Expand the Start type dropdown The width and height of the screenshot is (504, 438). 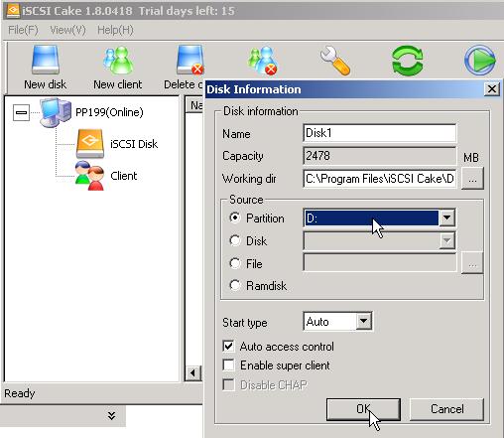pos(363,321)
